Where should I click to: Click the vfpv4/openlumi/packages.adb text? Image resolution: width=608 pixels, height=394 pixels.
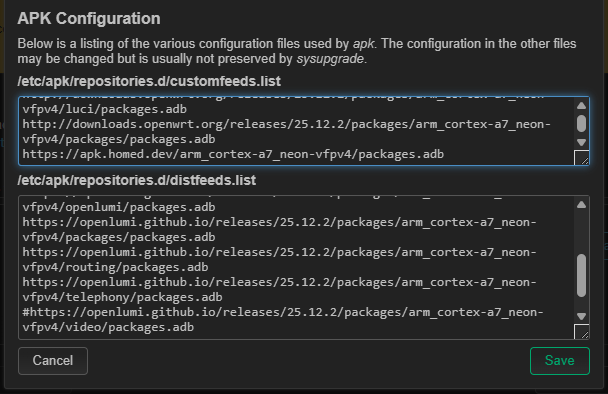119,207
